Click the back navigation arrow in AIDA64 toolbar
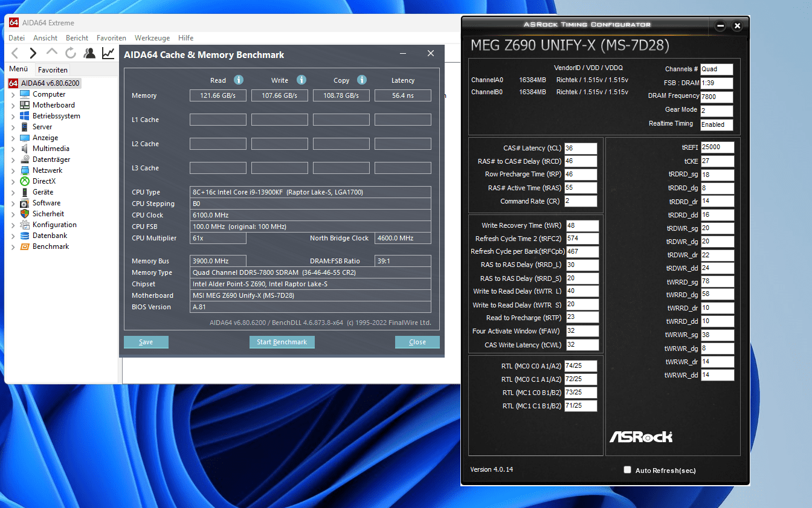Viewport: 812px width, 508px height. tap(15, 53)
